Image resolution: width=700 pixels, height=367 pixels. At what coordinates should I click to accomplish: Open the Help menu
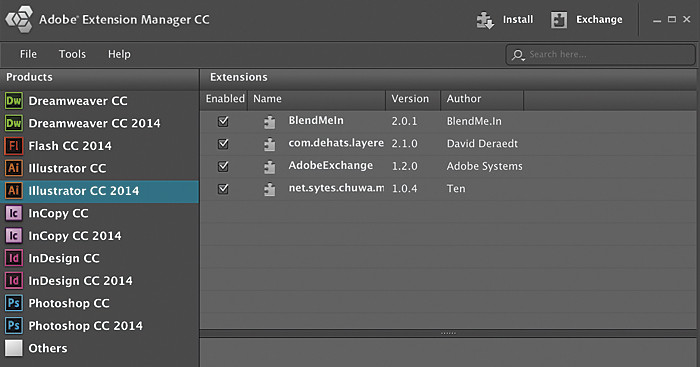click(x=119, y=54)
